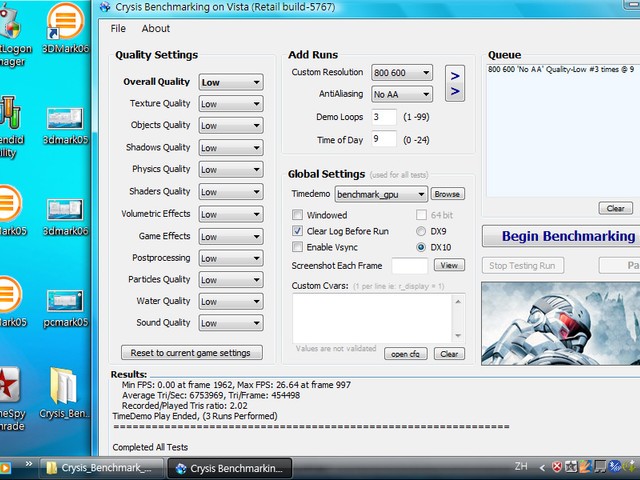Toggle the Windowed checkbox
This screenshot has width=640, height=480.
298,215
